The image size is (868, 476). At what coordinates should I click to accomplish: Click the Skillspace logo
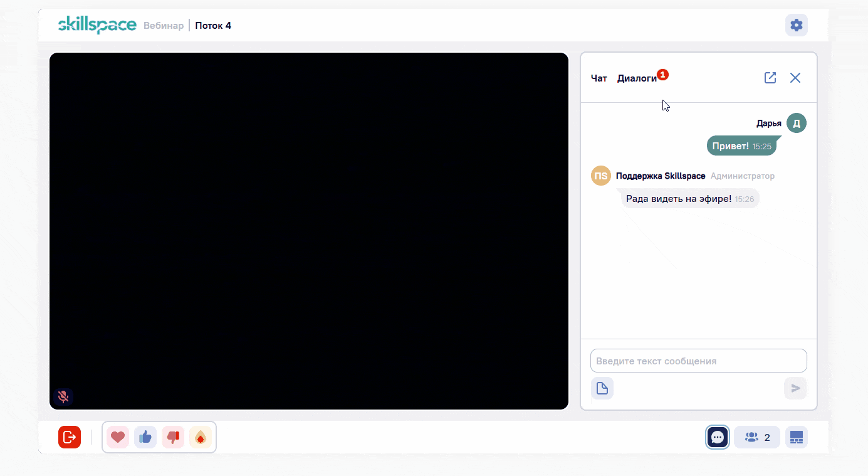pyautogui.click(x=97, y=25)
